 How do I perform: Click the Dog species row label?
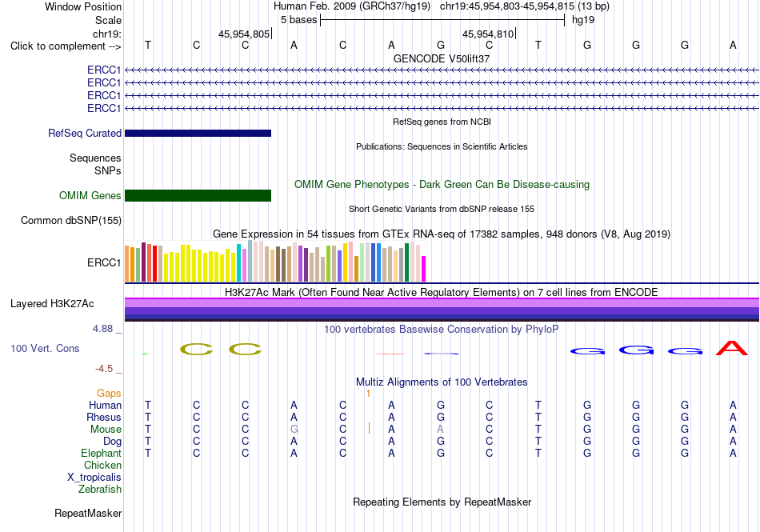[x=112, y=442]
